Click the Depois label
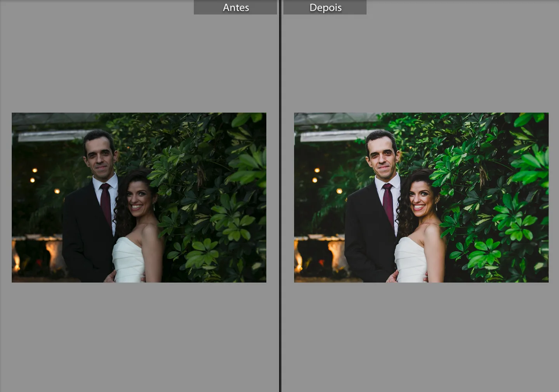The height and width of the screenshot is (392, 559). click(325, 7)
